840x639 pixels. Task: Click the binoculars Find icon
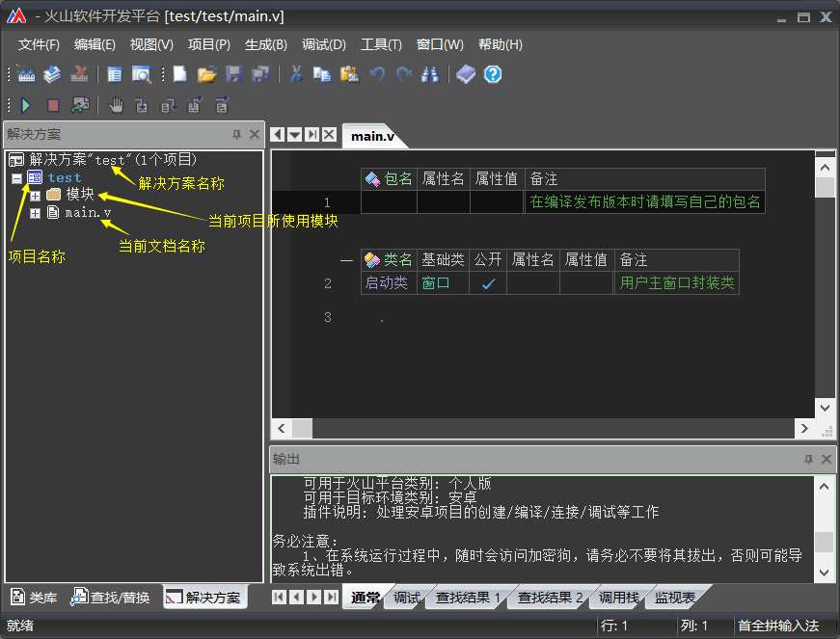click(x=430, y=74)
